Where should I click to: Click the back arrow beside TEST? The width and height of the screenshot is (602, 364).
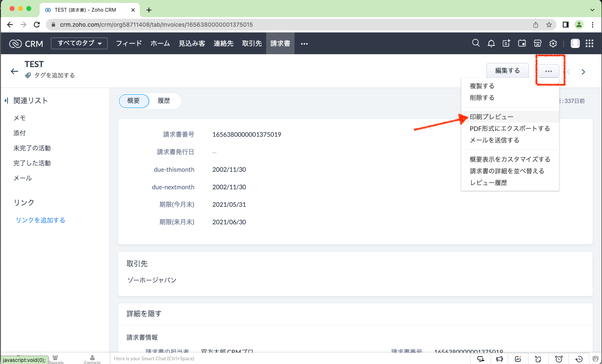click(15, 71)
